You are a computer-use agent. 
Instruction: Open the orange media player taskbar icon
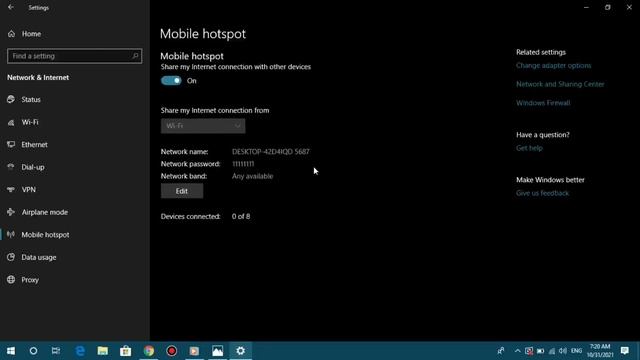coord(194,351)
